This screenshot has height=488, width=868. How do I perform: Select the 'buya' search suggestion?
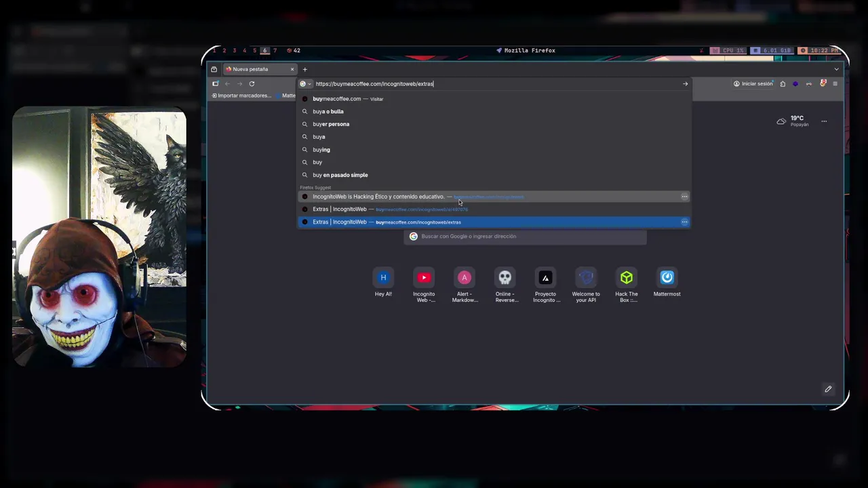494,137
